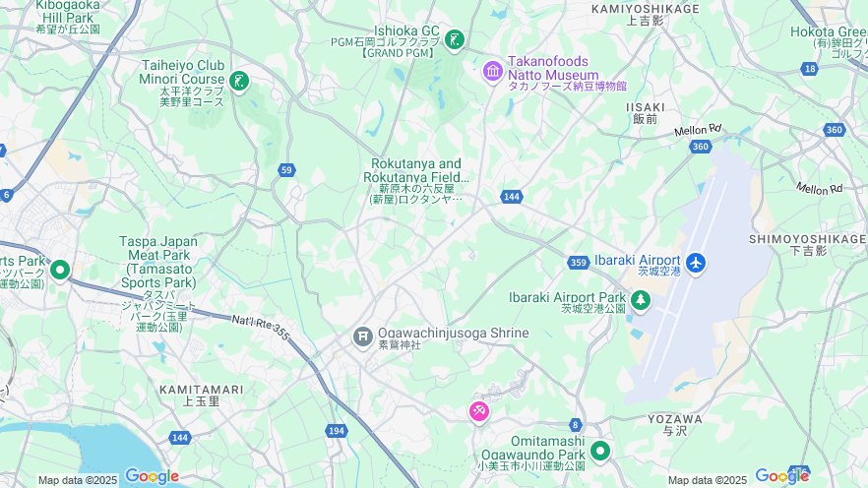Click the pink pin near Route 8
The image size is (868, 488).
coord(479,411)
